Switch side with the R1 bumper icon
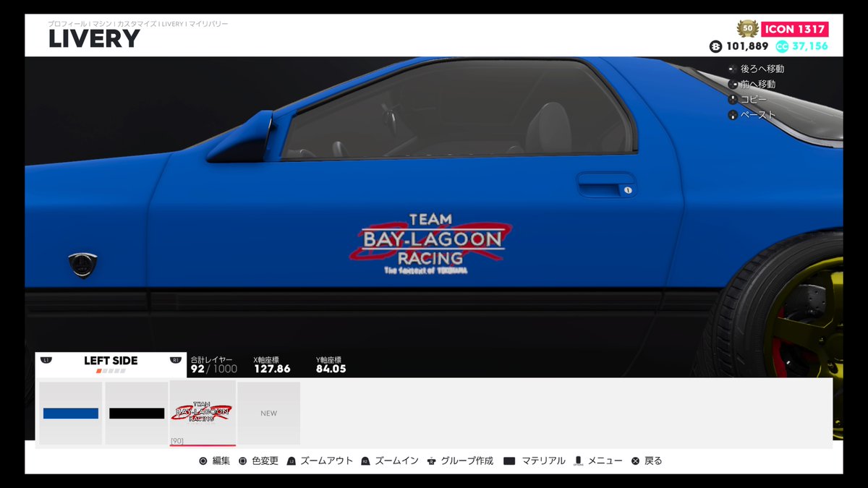Image resolution: width=868 pixels, height=488 pixels. [x=175, y=360]
